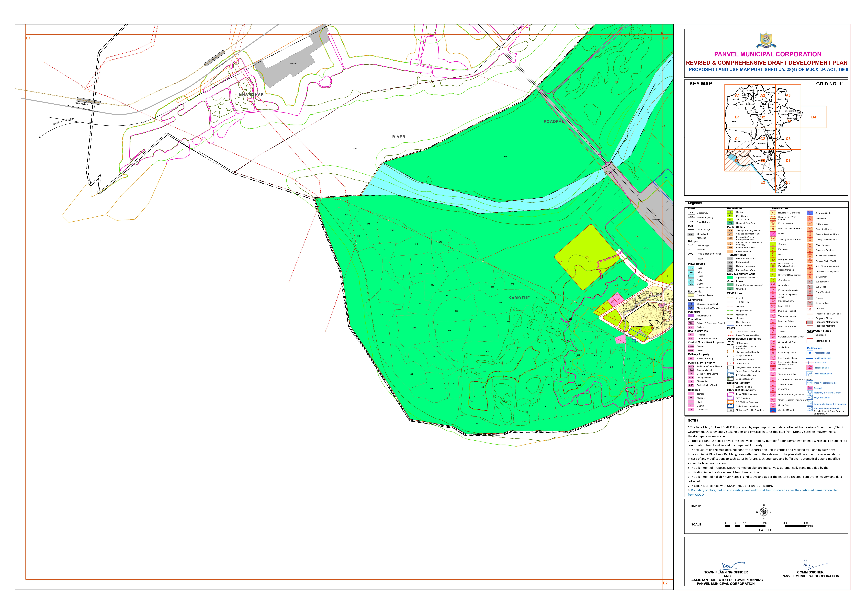Click the Ponds legend icon
The width and height of the screenshot is (868, 614).
tap(691, 276)
